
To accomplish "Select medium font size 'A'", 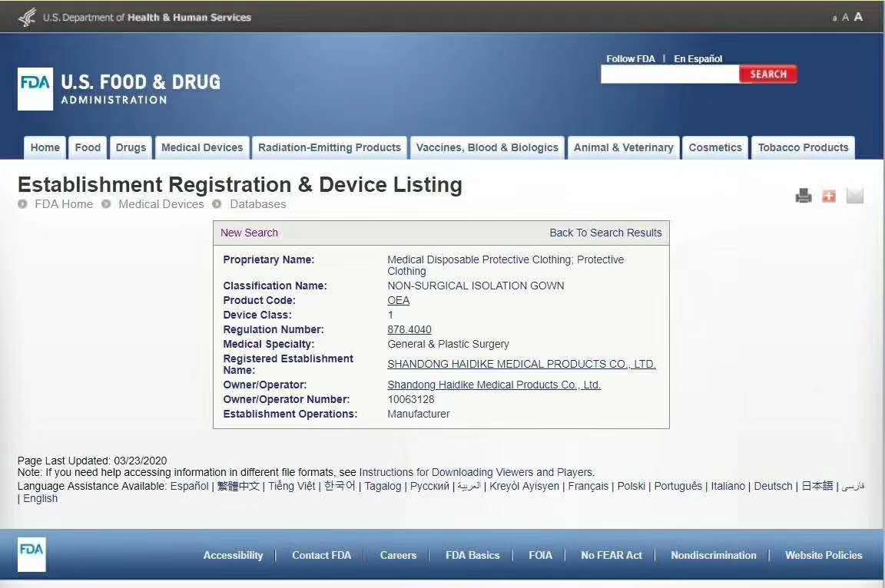I will click(845, 18).
